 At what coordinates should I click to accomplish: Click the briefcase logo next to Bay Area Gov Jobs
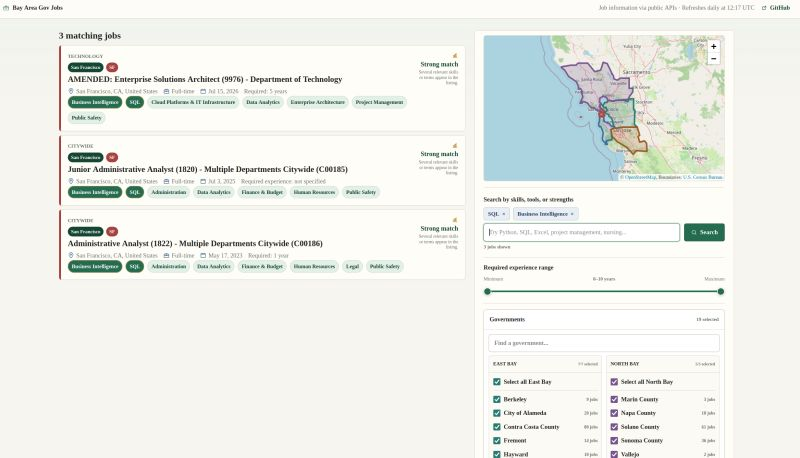pyautogui.click(x=6, y=8)
